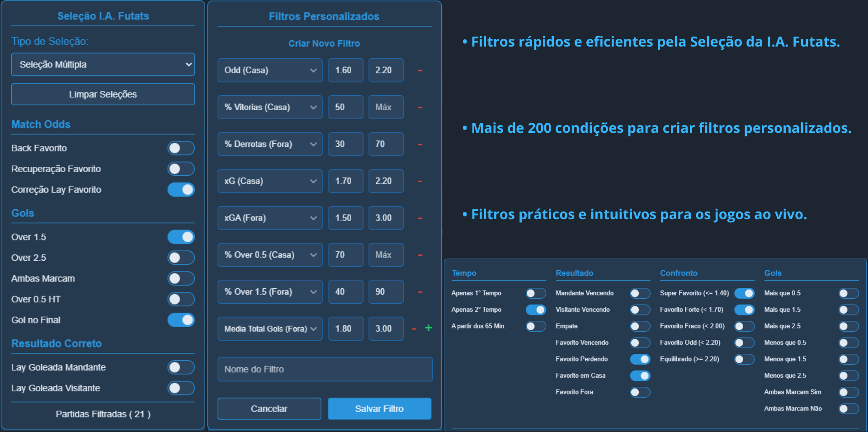Open the Odd (Casa) condition dropdown
The height and width of the screenshot is (432, 868).
(x=270, y=70)
